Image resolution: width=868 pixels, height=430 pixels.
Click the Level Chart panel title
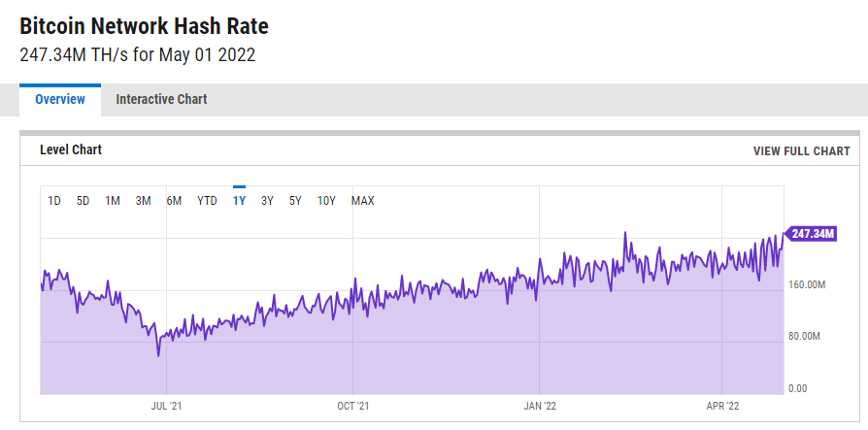coord(71,149)
